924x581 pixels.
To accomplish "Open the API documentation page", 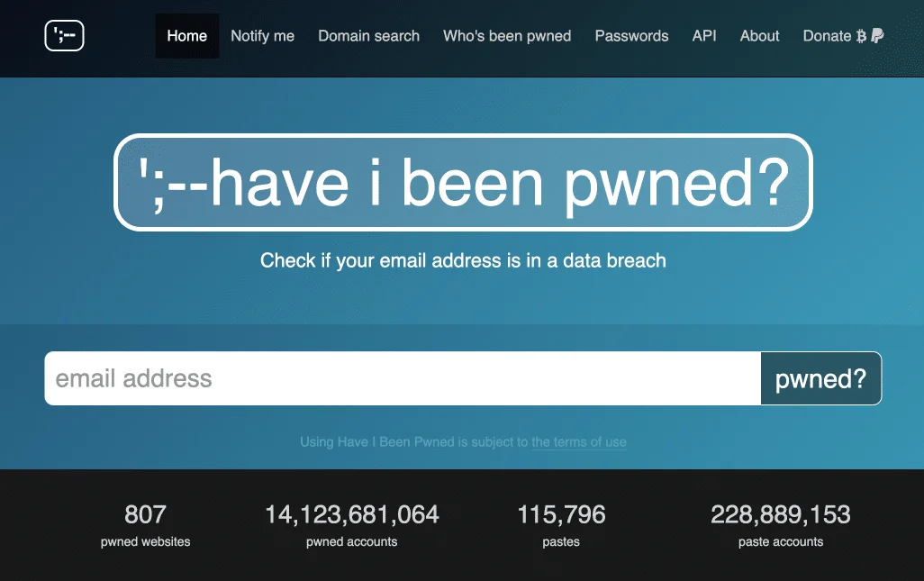I will pos(703,36).
